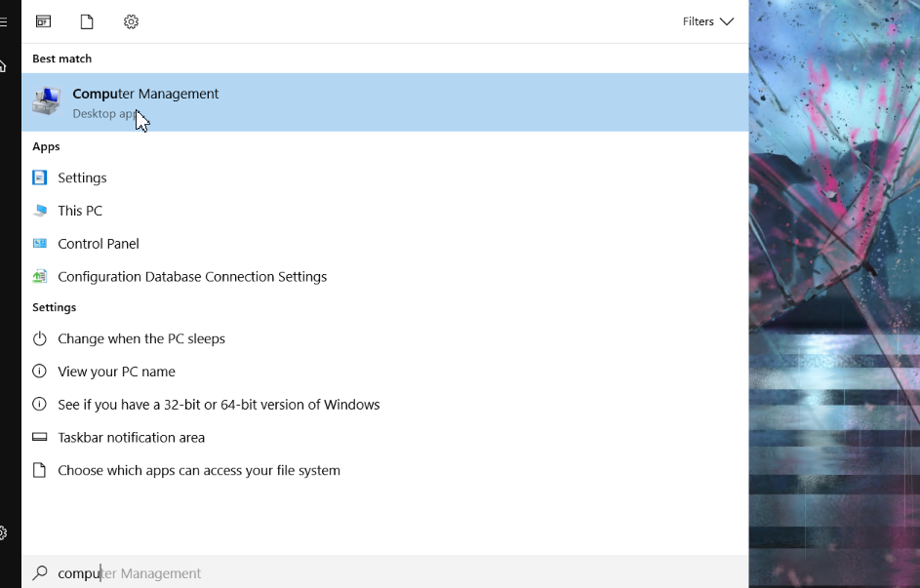This screenshot has height=588, width=920.
Task: Open the Settings app result
Action: click(385, 177)
